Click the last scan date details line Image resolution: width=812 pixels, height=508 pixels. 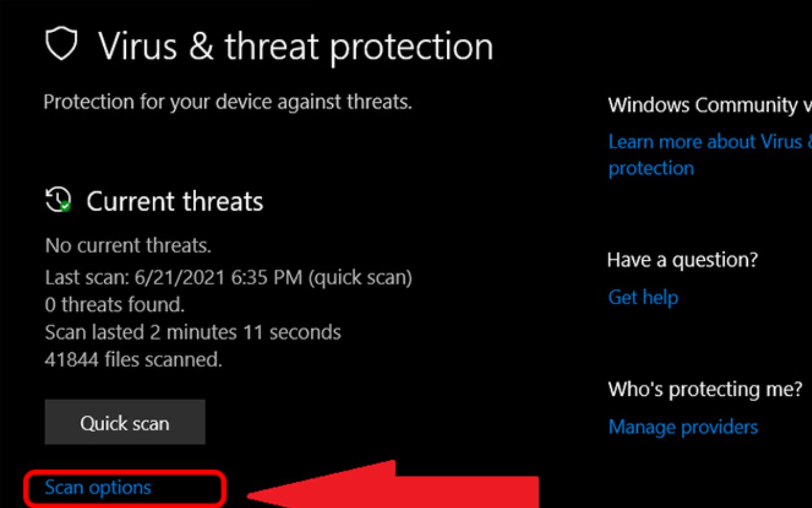[228, 277]
